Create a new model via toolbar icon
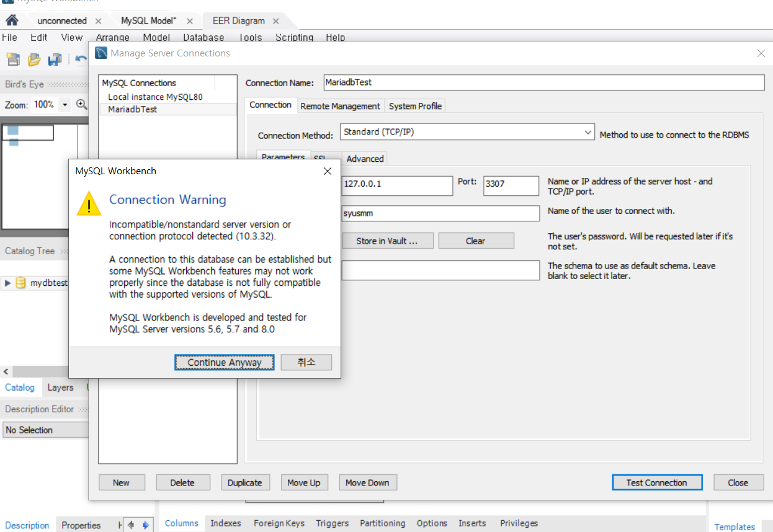773x532 pixels. coord(13,60)
